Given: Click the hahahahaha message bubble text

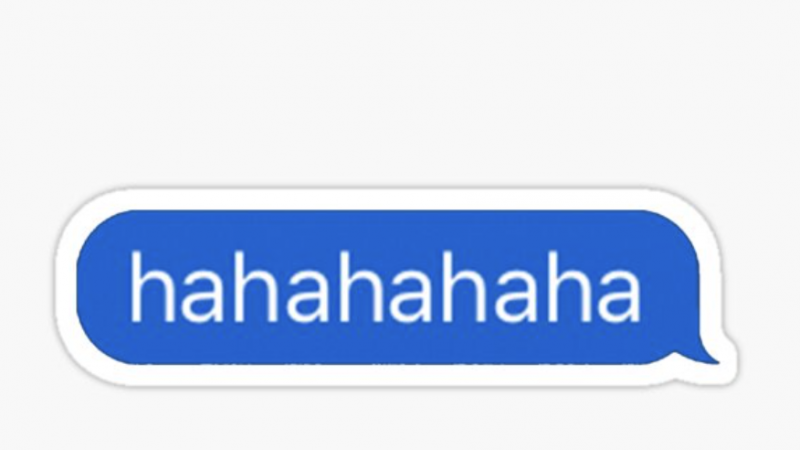Looking at the screenshot, I should pos(386,287).
